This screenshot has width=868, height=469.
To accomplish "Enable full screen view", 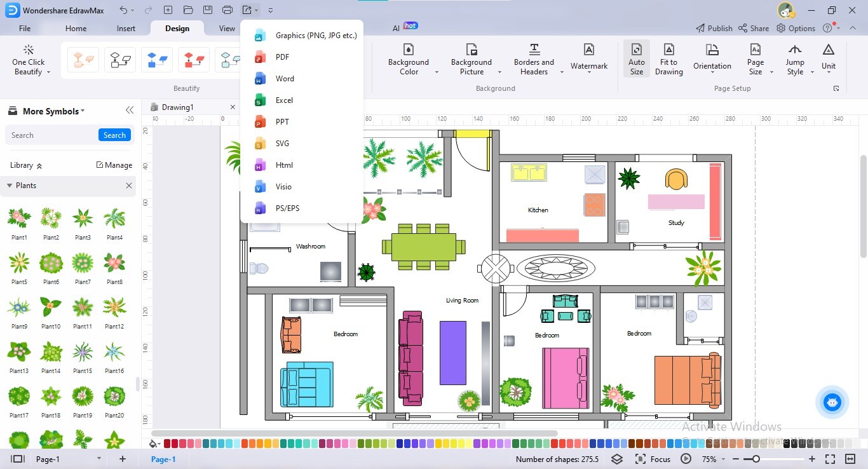I will click(x=829, y=459).
